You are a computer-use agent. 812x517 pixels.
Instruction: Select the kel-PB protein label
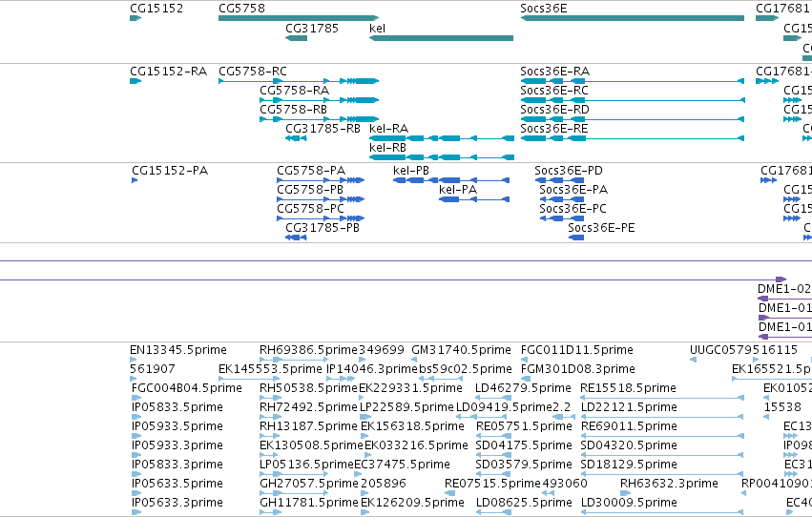point(411,170)
